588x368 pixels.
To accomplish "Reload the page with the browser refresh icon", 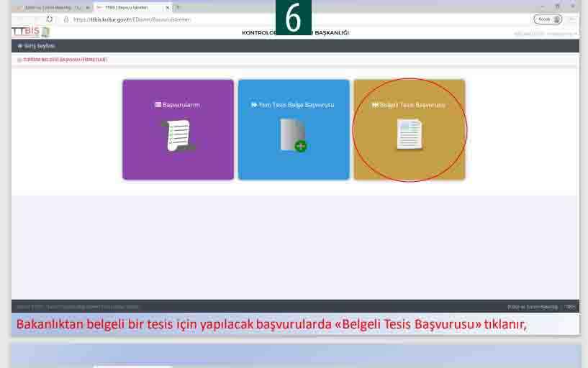I will [x=50, y=19].
